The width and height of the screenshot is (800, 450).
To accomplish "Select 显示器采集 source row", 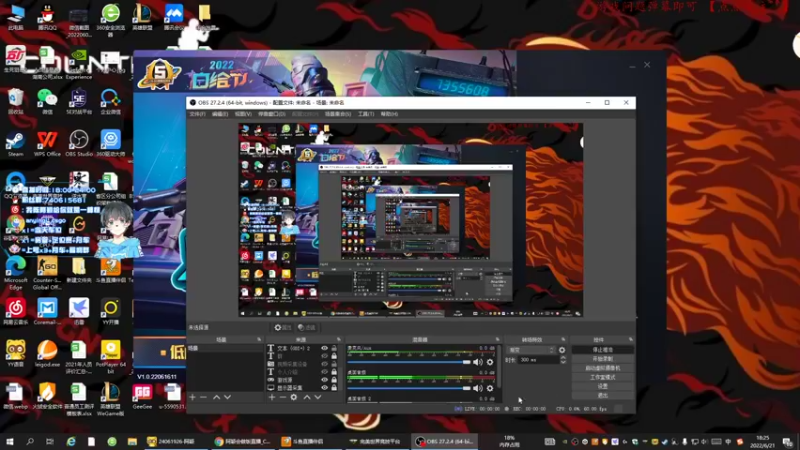I will tap(303, 388).
